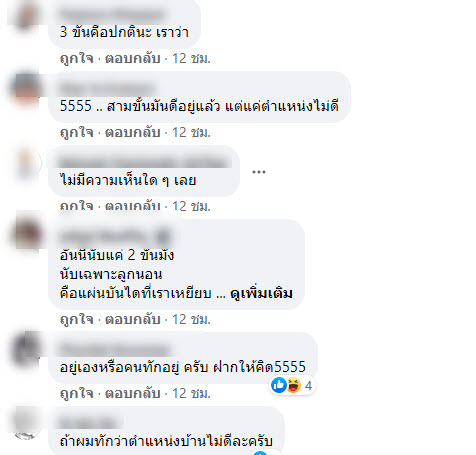Open the avatar next to the 5555 สามขั้น comment
The height and width of the screenshot is (455, 476).
pos(26,88)
